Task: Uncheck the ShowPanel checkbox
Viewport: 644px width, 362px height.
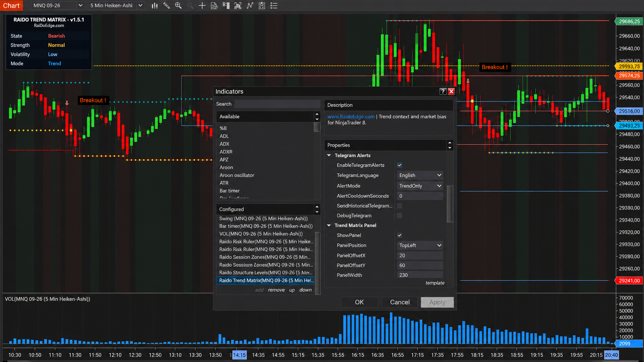Action: pos(399,235)
